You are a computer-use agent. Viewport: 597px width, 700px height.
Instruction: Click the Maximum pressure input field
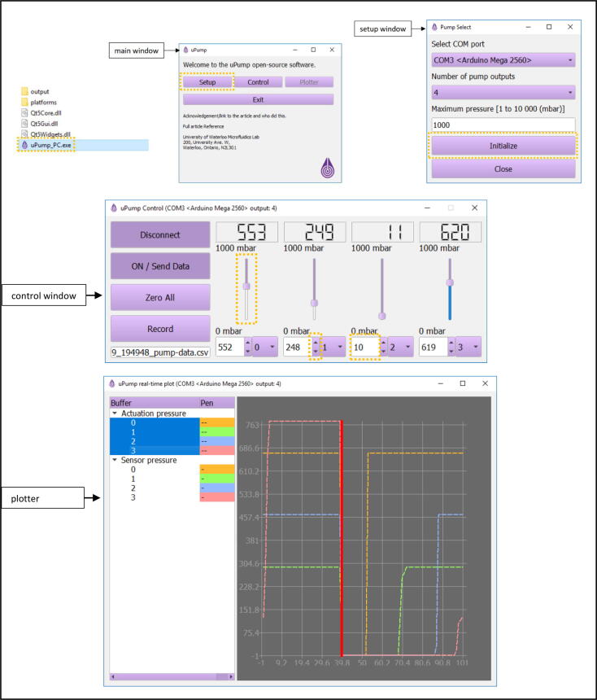(503, 125)
